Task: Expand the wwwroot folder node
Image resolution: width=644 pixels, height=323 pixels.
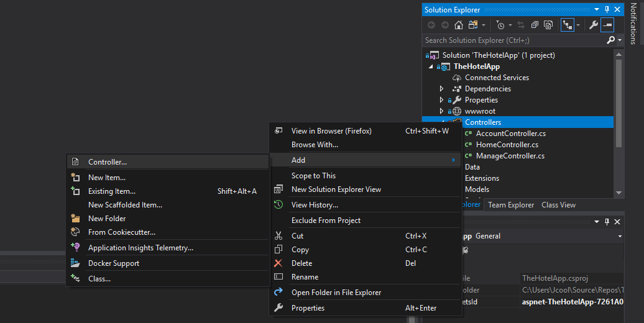Action: coord(441,111)
